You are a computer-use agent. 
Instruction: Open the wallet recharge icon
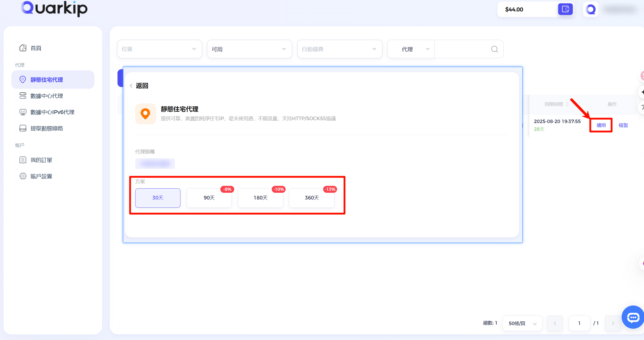(565, 9)
